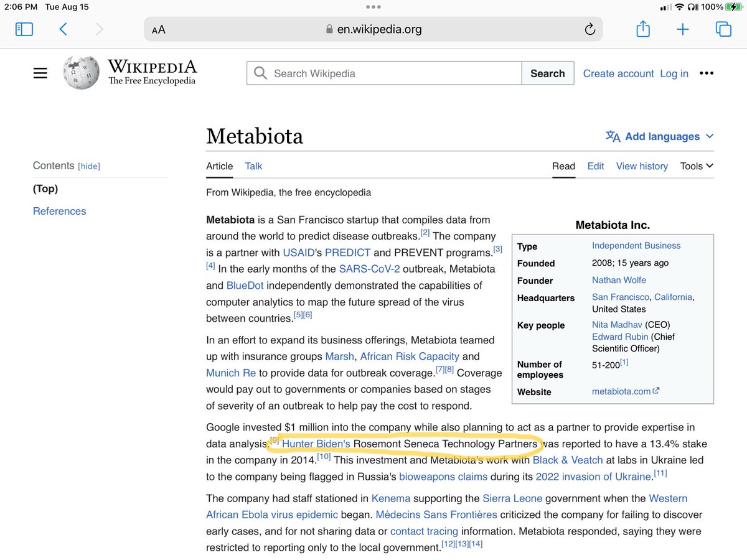The image size is (747, 560).
Task: Click the Search Wikipedia input field
Action: [384, 73]
